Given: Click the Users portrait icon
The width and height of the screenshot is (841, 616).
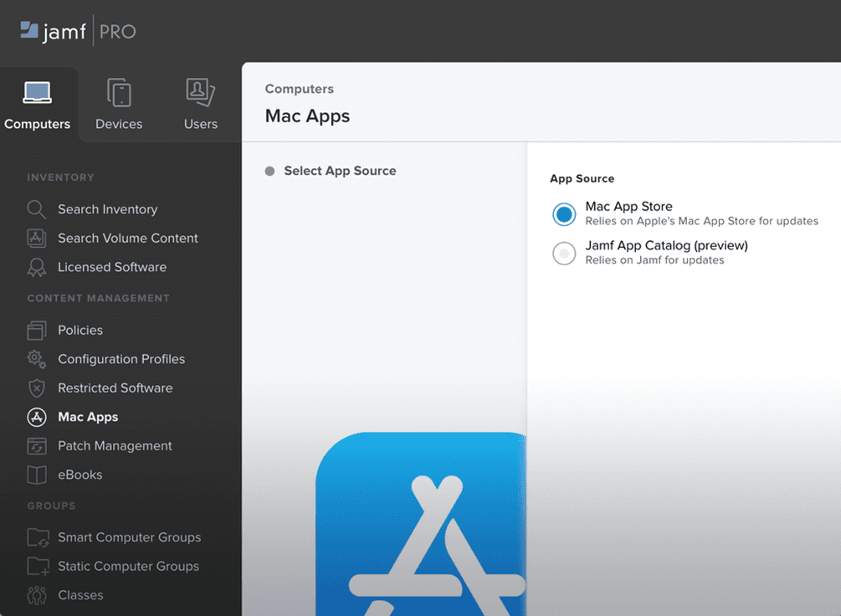Looking at the screenshot, I should [201, 92].
